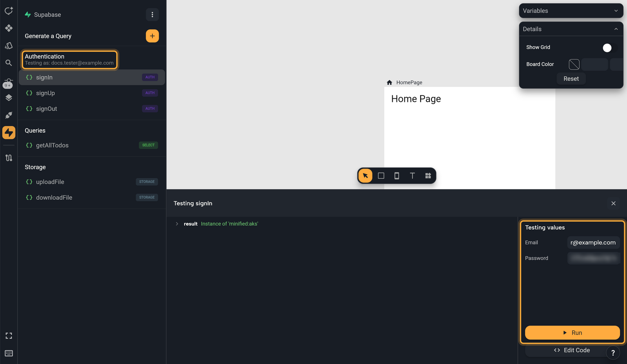
Task: Click the search icon in left sidebar
Action: point(9,63)
